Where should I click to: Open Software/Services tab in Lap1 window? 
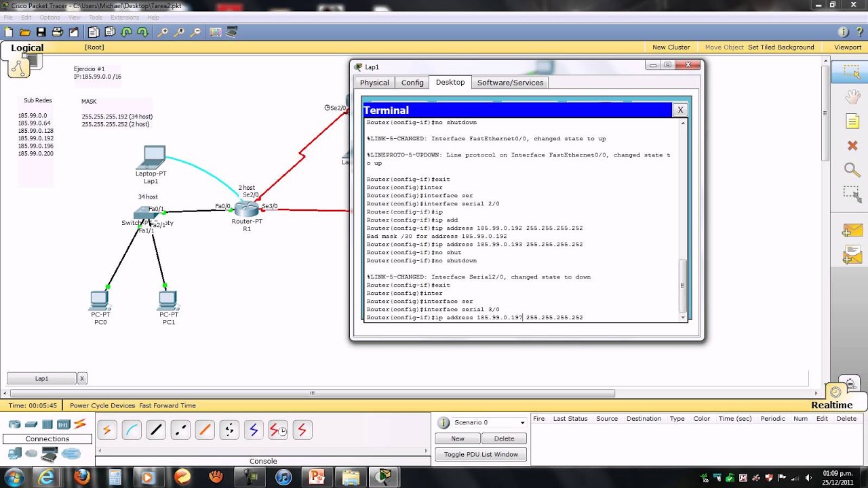pyautogui.click(x=511, y=83)
